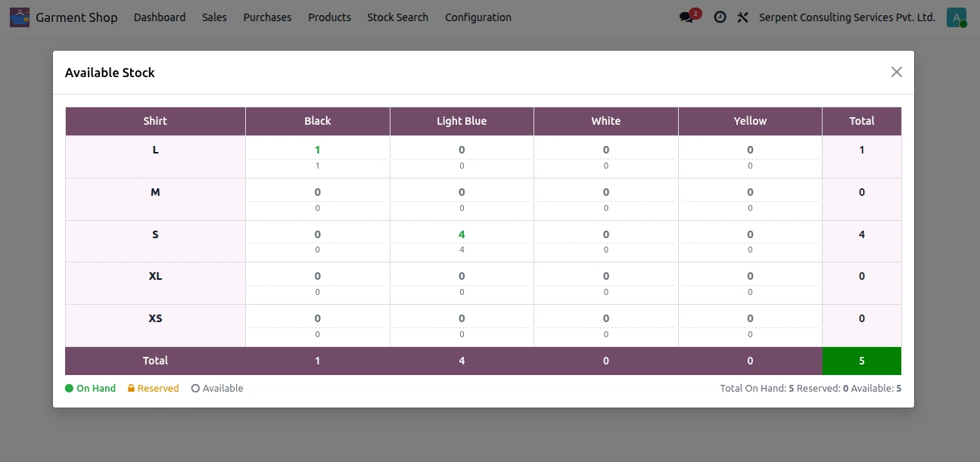Click the Garment Shop app title
Image resolution: width=980 pixels, height=462 pixels.
click(x=76, y=17)
